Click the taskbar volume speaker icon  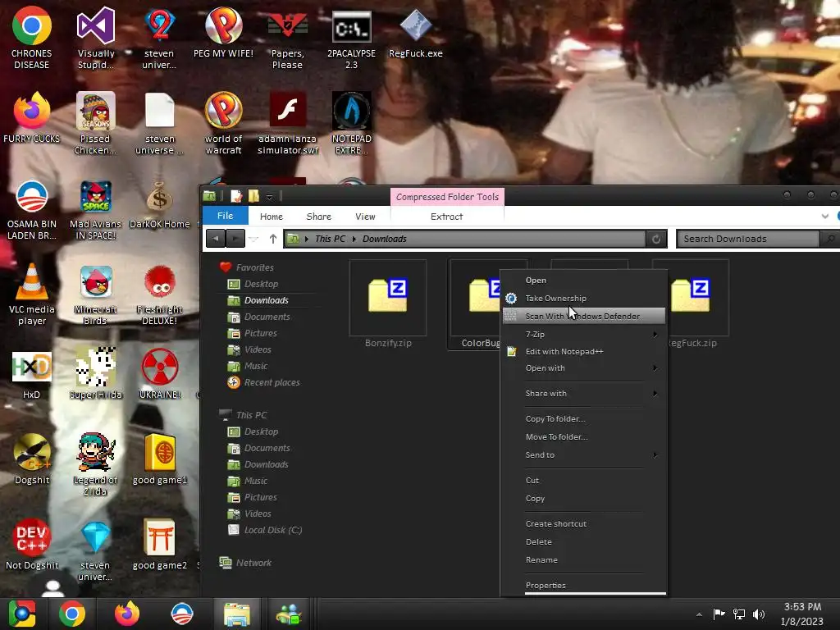click(x=759, y=614)
